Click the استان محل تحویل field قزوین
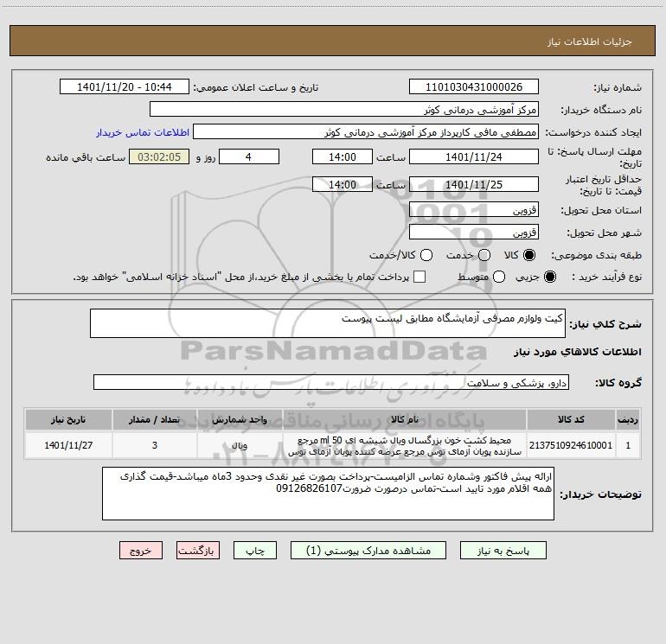The height and width of the screenshot is (644, 666). pos(474,210)
